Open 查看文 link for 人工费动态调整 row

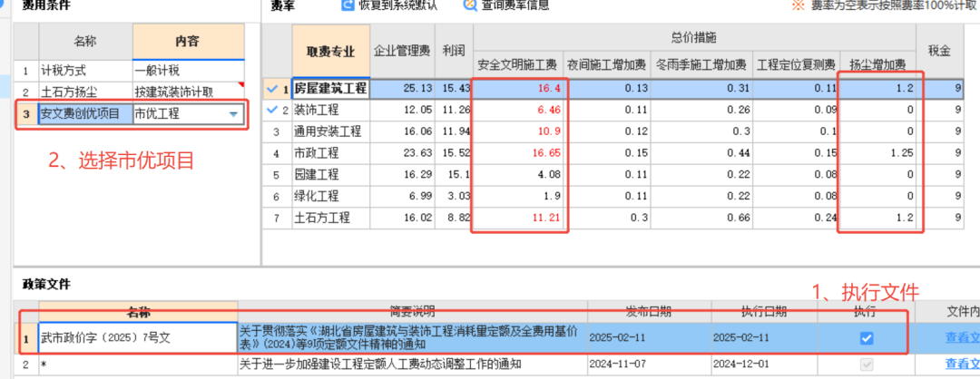(x=963, y=364)
